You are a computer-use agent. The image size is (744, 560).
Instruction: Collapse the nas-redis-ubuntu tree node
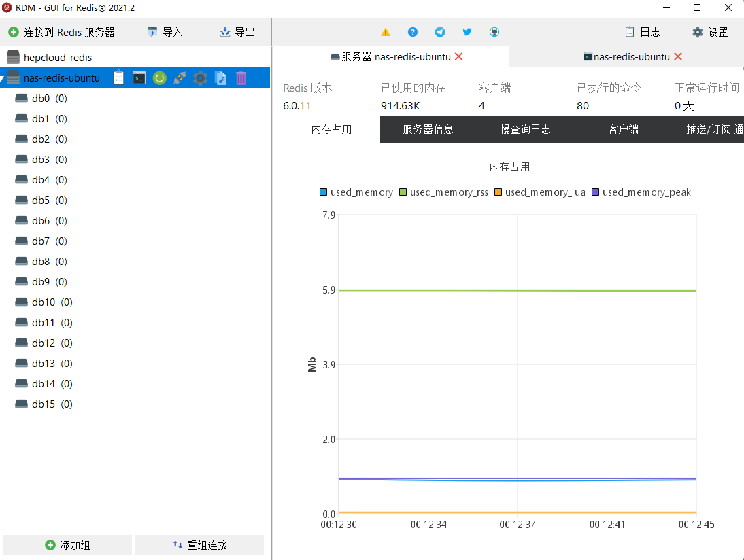click(x=3, y=79)
